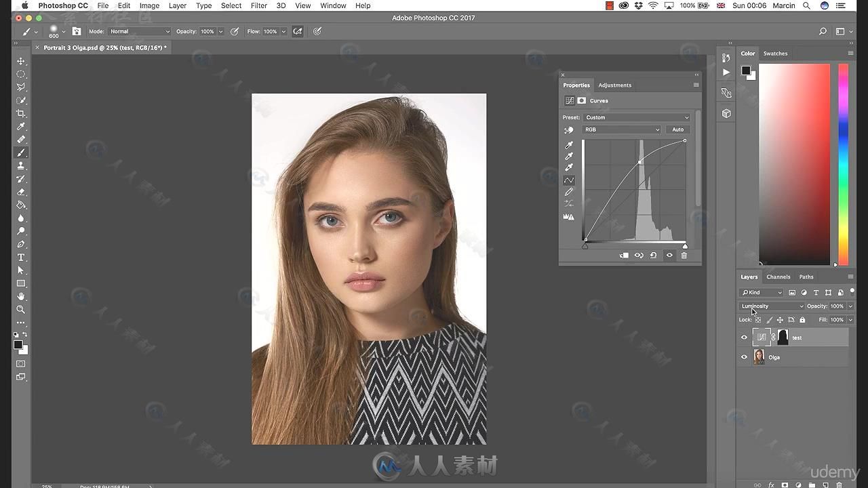868x488 pixels.
Task: Toggle visibility of the Olga layer
Action: coord(744,357)
